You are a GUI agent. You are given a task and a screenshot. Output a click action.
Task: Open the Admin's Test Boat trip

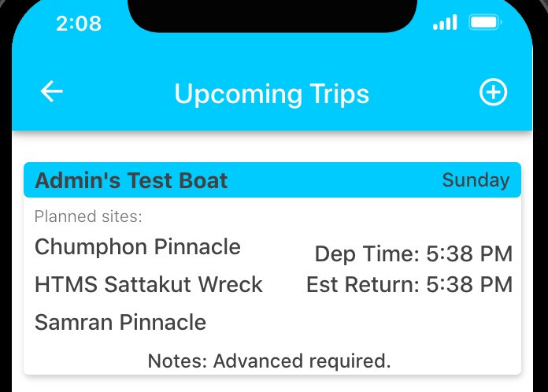point(131,181)
